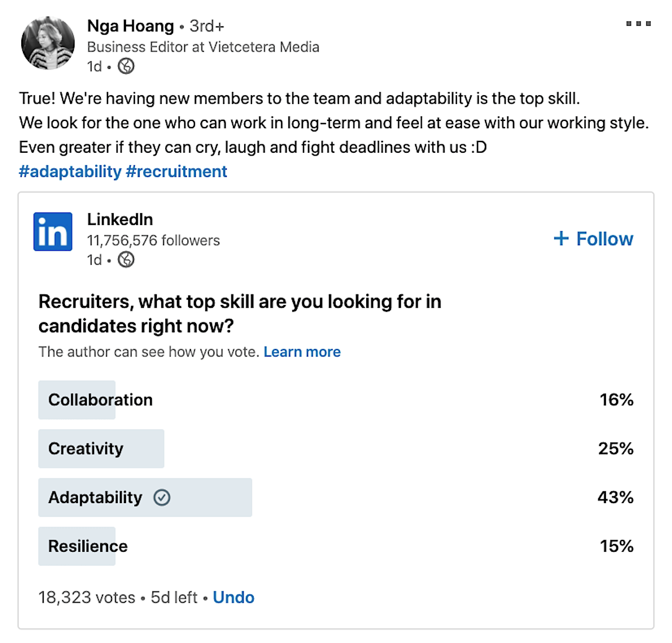Click the LinkedIn company logo
The height and width of the screenshot is (643, 672).
(x=53, y=232)
